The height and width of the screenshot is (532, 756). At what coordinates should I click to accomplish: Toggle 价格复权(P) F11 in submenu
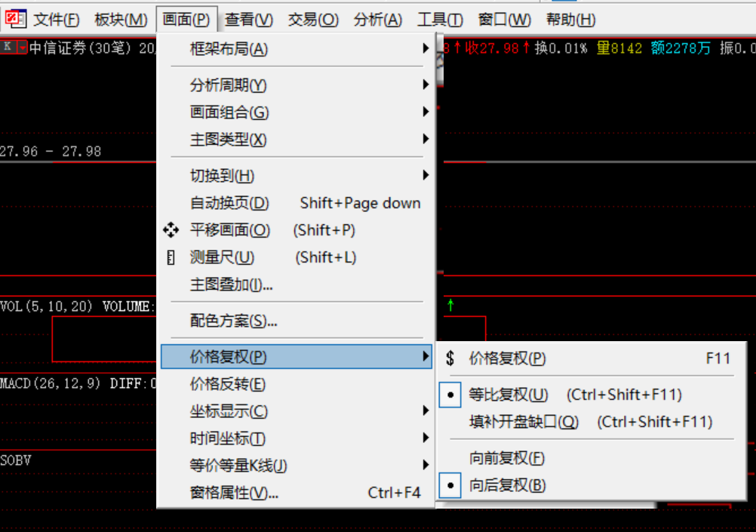point(592,358)
